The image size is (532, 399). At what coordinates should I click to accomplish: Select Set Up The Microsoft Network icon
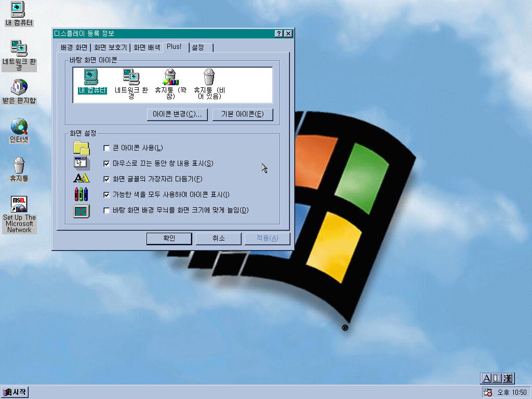click(19, 215)
